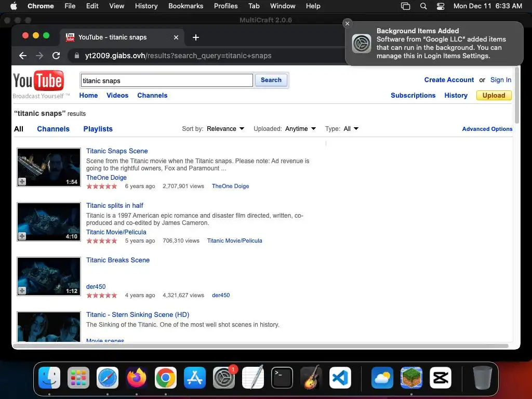The height and width of the screenshot is (399, 532).
Task: Click the date and time in the menu bar
Action: point(487,6)
